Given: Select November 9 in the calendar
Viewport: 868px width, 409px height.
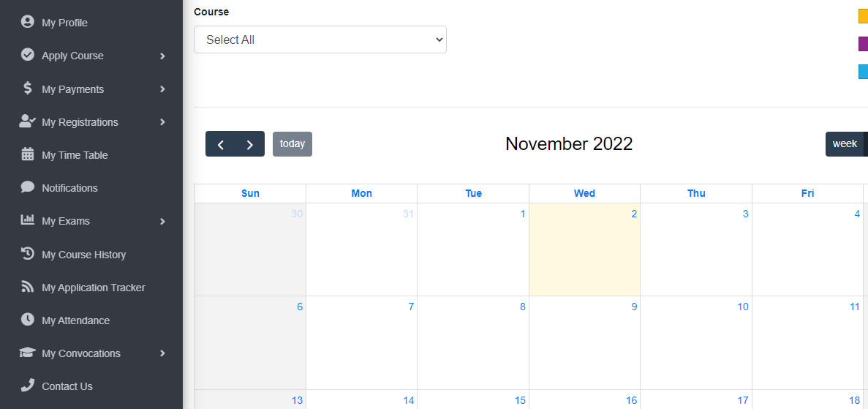Looking at the screenshot, I should [584, 342].
